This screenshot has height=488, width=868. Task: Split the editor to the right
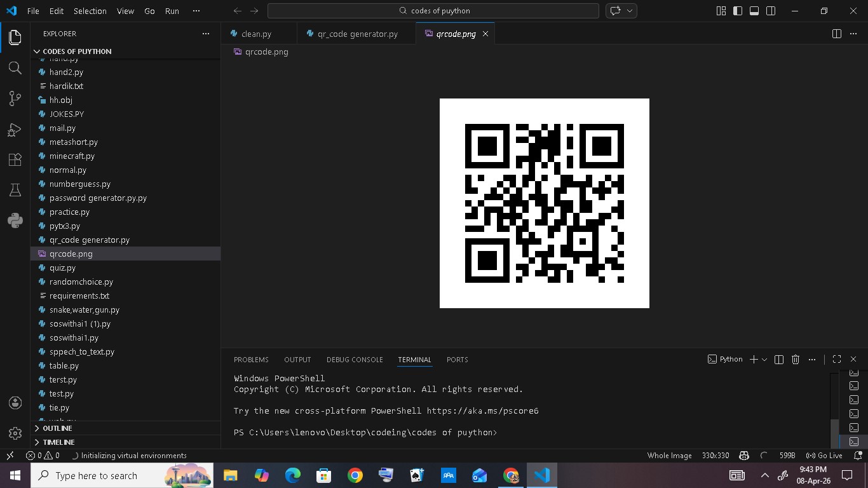837,34
